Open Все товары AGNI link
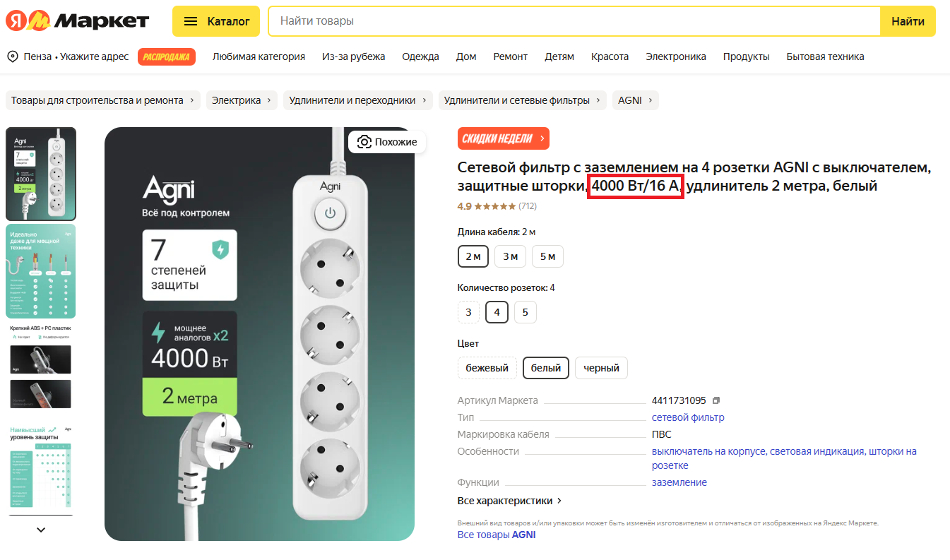 pos(496,535)
